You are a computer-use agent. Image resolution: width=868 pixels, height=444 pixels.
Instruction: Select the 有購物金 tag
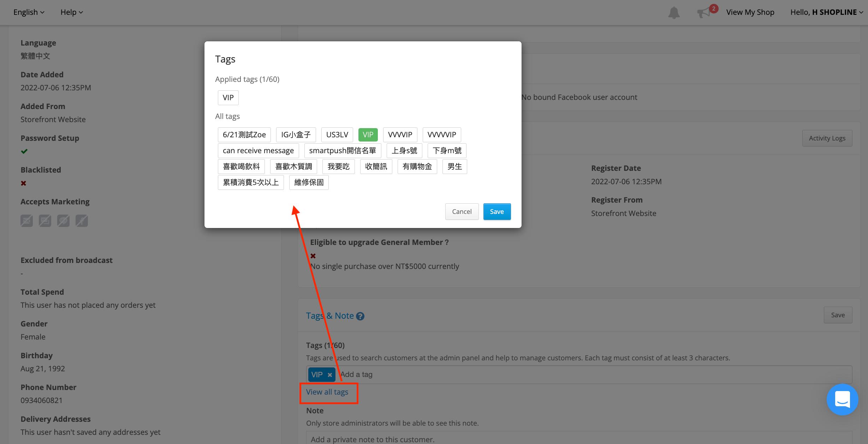(417, 166)
